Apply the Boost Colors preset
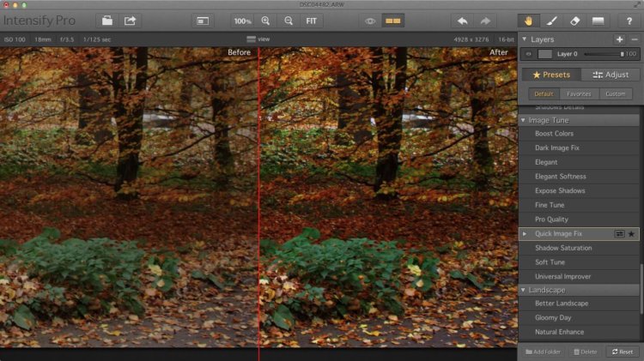 [579, 134]
